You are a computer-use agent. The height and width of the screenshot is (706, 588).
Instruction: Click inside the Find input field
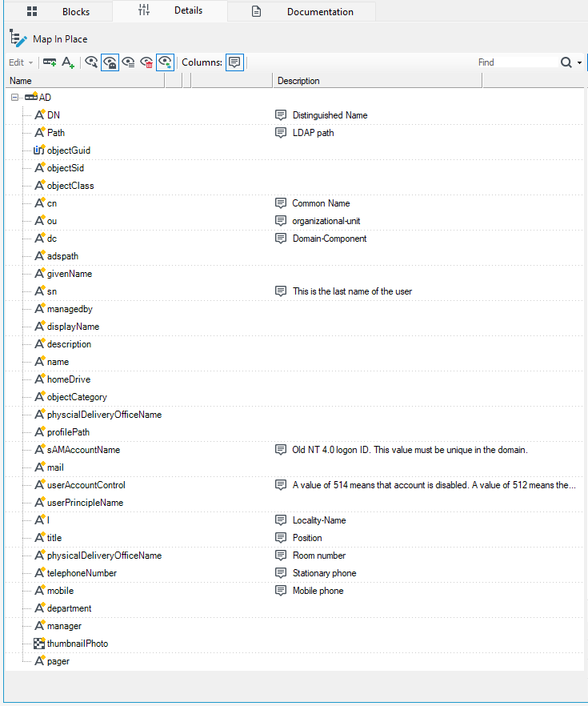pos(517,62)
